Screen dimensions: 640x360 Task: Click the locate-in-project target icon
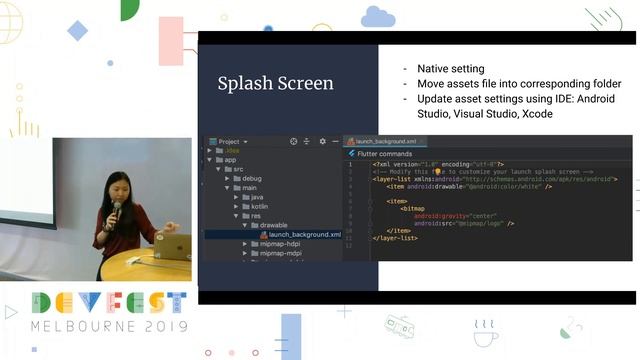(x=293, y=141)
